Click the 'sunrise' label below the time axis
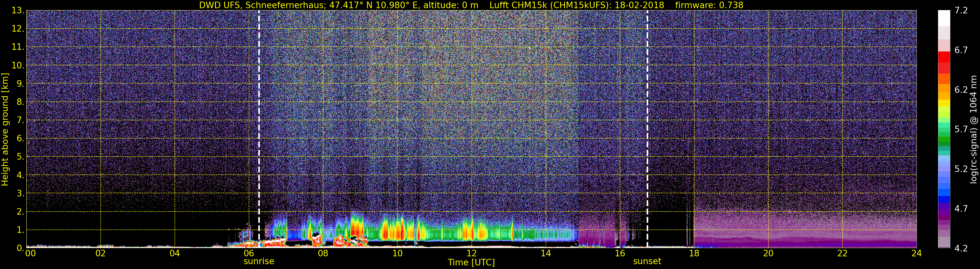The width and height of the screenshot is (980, 269). 259,262
